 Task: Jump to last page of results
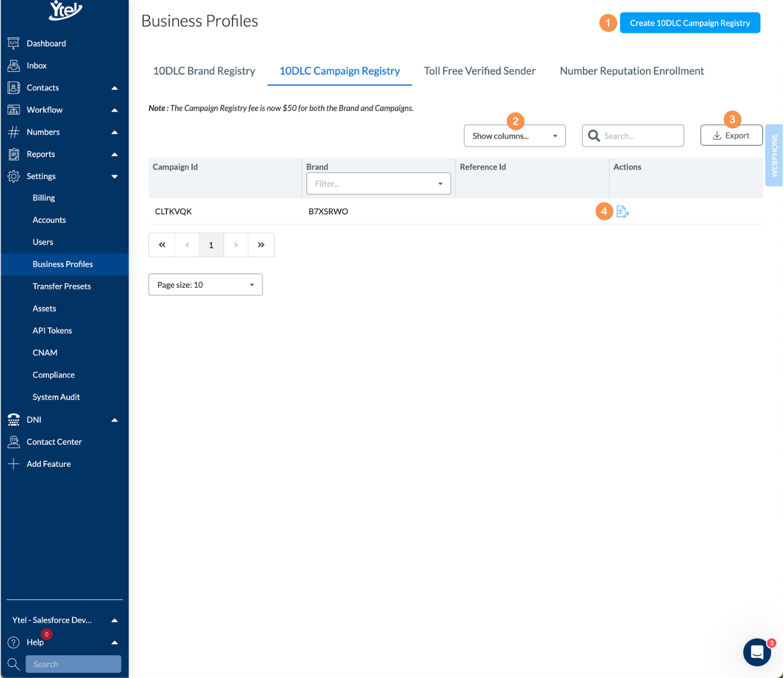(261, 245)
